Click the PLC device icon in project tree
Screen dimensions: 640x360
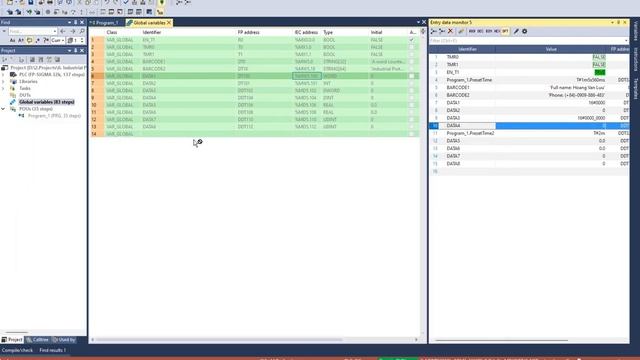pyautogui.click(x=13, y=75)
